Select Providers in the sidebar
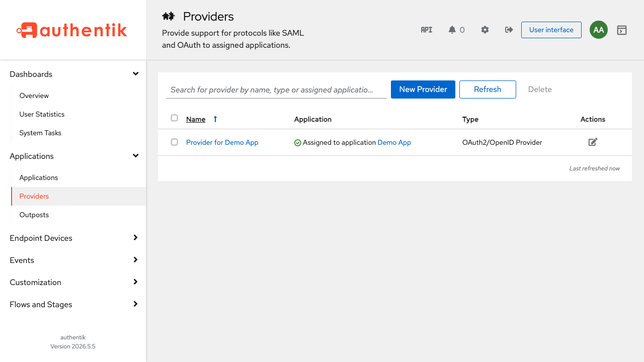 tap(78, 196)
